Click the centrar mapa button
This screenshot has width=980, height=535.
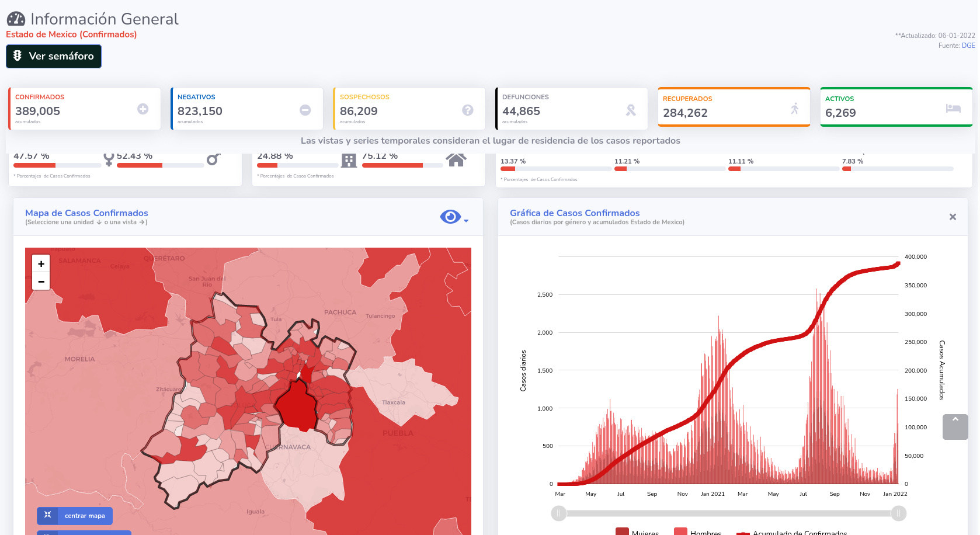[x=75, y=516]
